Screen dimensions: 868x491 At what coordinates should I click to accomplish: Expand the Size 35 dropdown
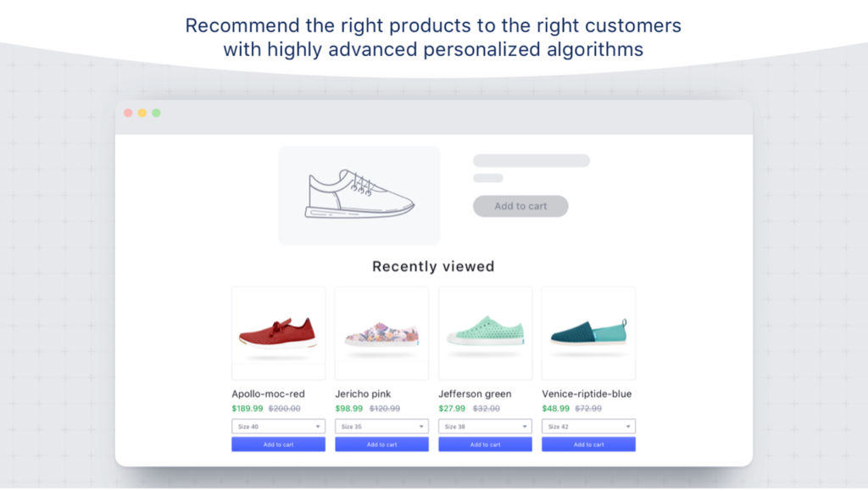pyautogui.click(x=381, y=427)
